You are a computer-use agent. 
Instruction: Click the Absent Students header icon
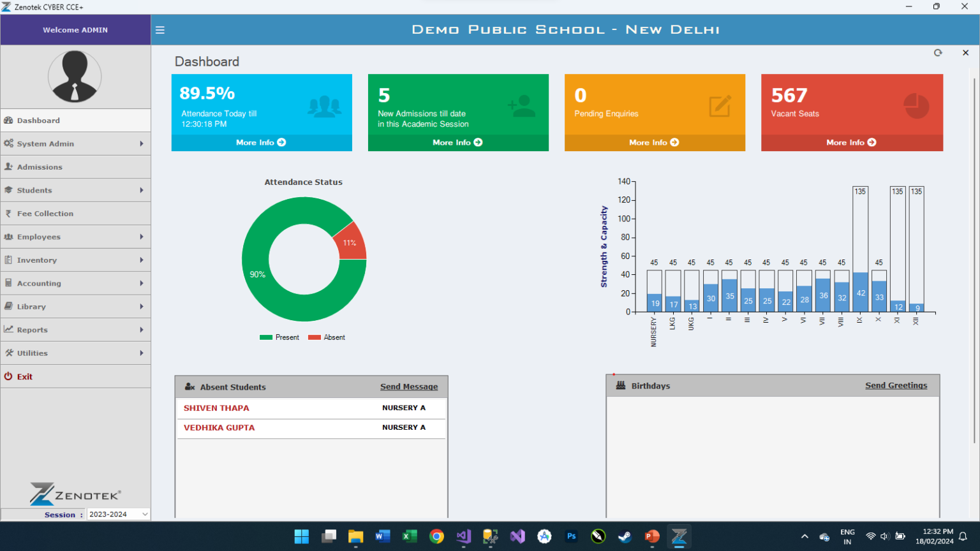click(189, 387)
